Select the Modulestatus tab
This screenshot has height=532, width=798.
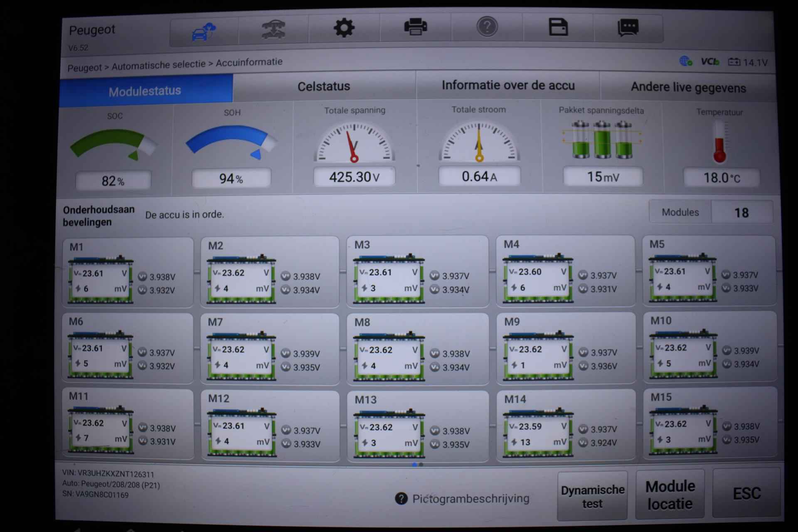pos(145,91)
